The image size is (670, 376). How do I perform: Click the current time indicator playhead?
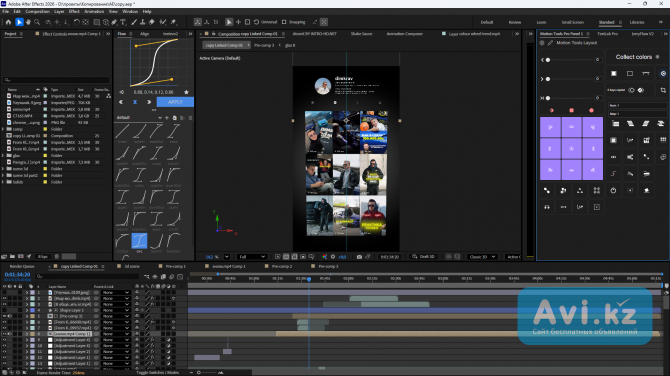(x=309, y=279)
